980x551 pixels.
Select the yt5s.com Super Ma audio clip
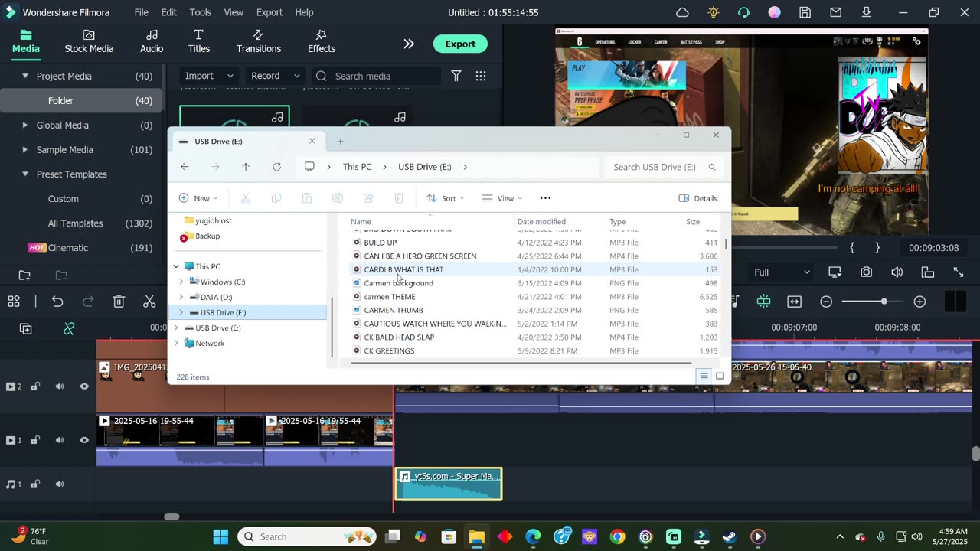click(x=449, y=484)
